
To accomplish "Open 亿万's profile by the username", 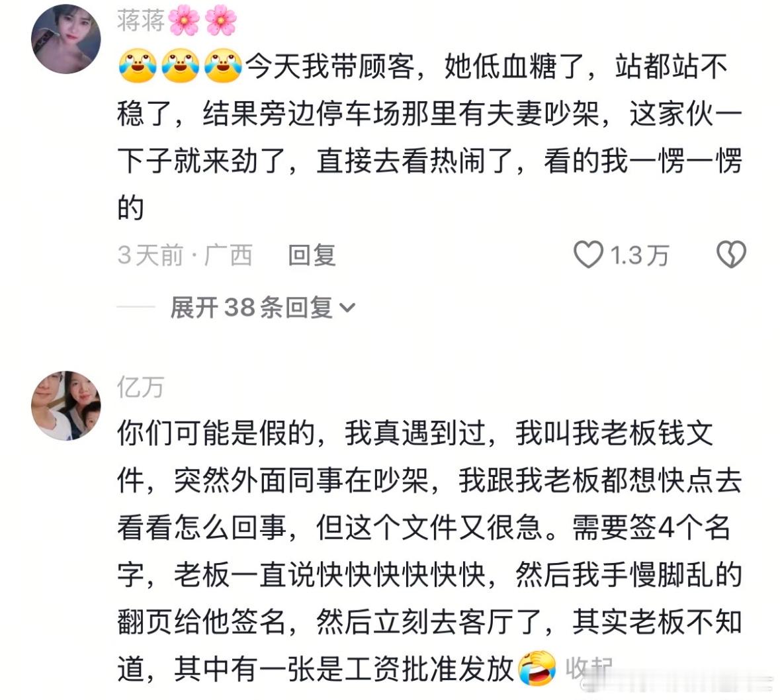I will tap(141, 387).
